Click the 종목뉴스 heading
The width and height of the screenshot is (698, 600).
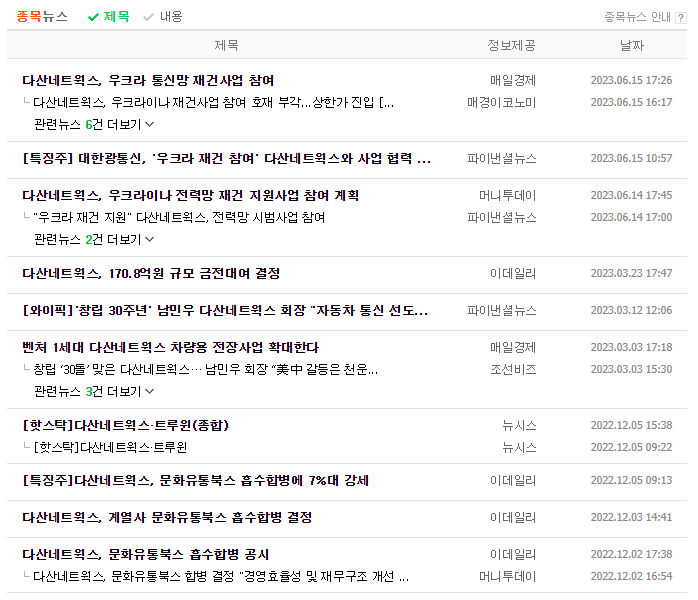(x=42, y=17)
